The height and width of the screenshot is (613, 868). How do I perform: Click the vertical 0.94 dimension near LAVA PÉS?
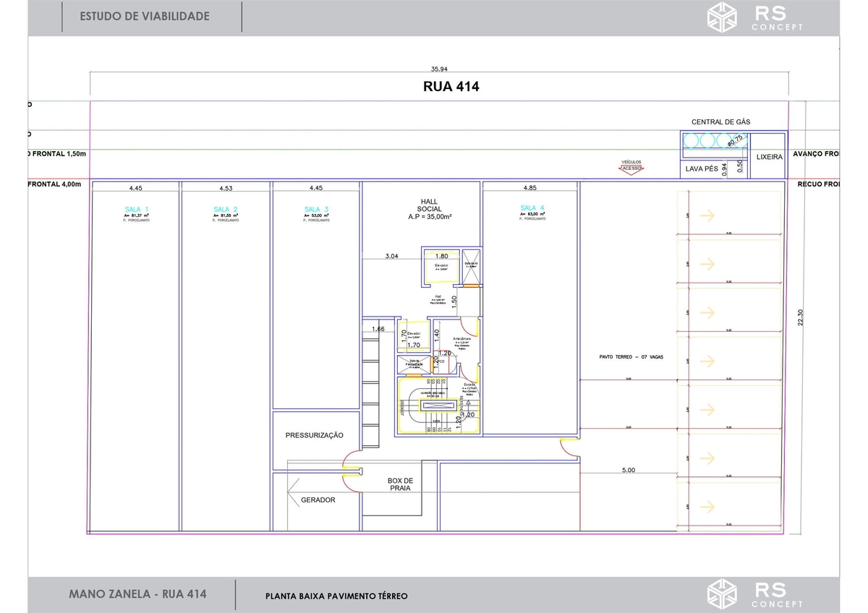[725, 169]
